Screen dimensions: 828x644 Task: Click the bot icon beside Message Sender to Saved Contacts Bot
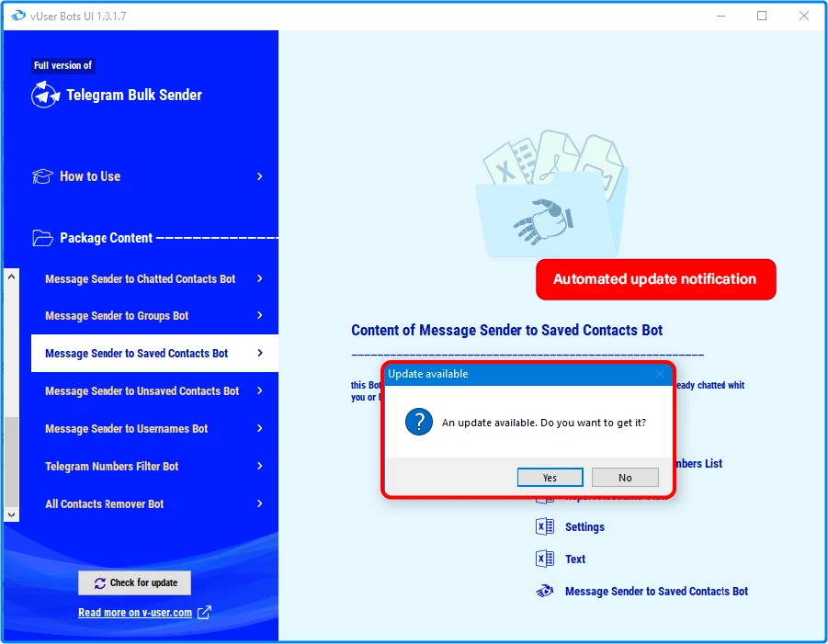tap(545, 592)
